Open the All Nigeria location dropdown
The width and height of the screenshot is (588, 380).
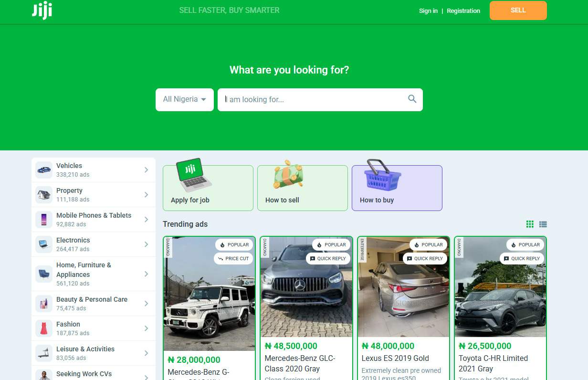[x=185, y=99]
